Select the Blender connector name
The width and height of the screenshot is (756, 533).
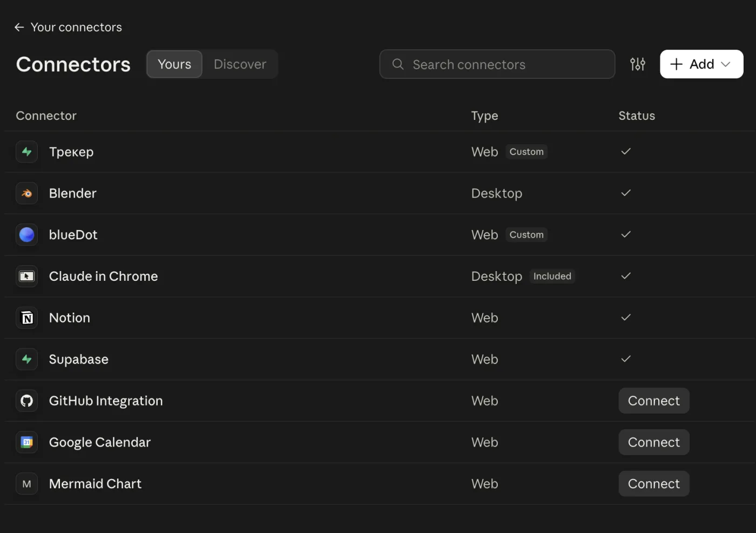tap(73, 193)
